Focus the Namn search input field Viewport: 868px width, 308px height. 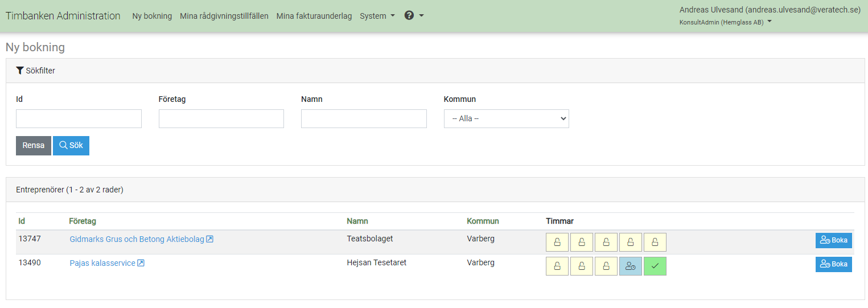tap(364, 118)
